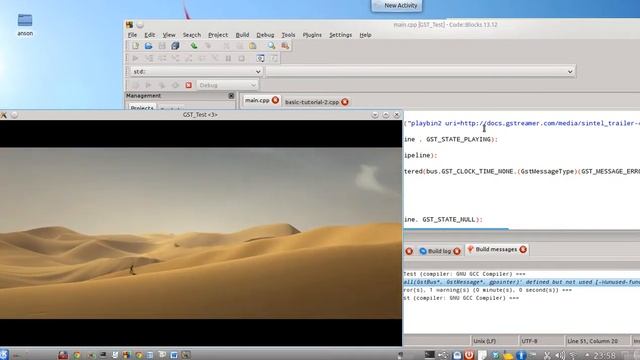
Task: Open the std: scope dropdown
Action: click(x=196, y=71)
